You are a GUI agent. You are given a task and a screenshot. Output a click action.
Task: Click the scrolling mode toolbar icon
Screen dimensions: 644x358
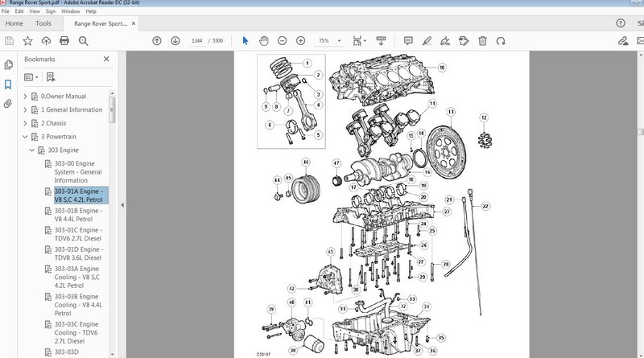coord(381,41)
